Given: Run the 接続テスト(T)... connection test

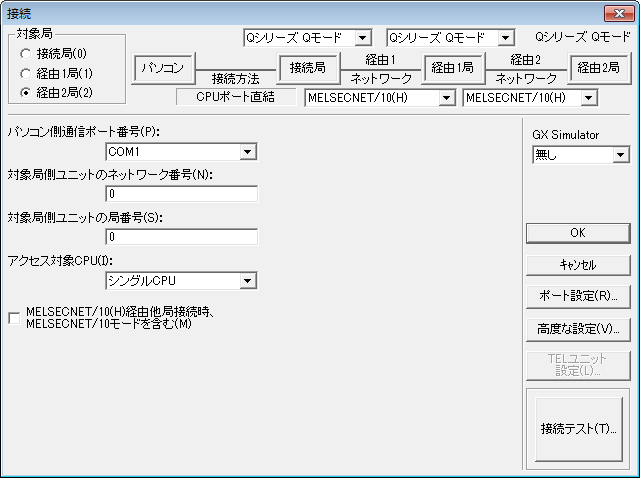Looking at the screenshot, I should point(578,428).
